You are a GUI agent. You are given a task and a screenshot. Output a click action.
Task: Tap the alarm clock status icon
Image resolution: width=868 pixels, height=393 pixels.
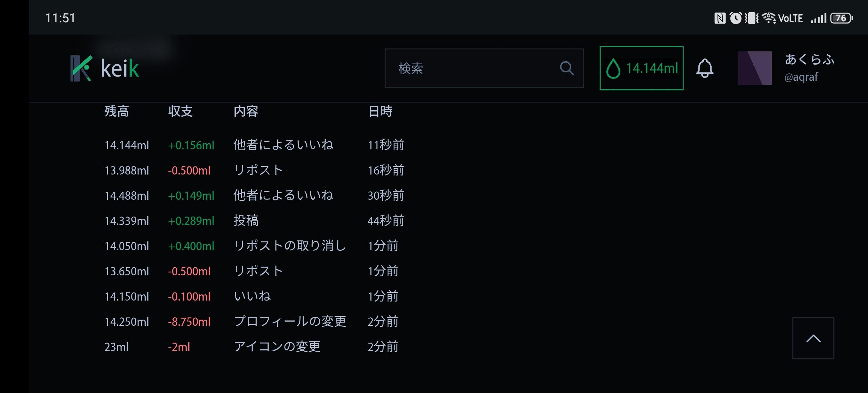click(736, 18)
